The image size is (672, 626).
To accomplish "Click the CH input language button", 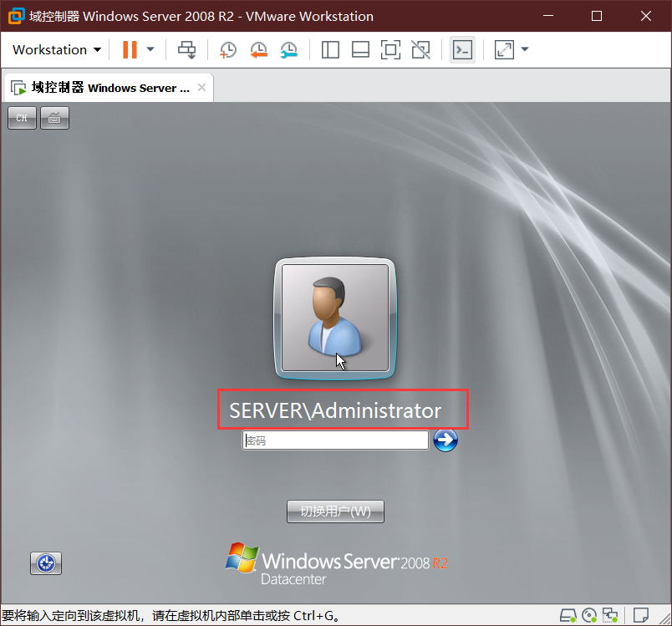I will tap(22, 118).
